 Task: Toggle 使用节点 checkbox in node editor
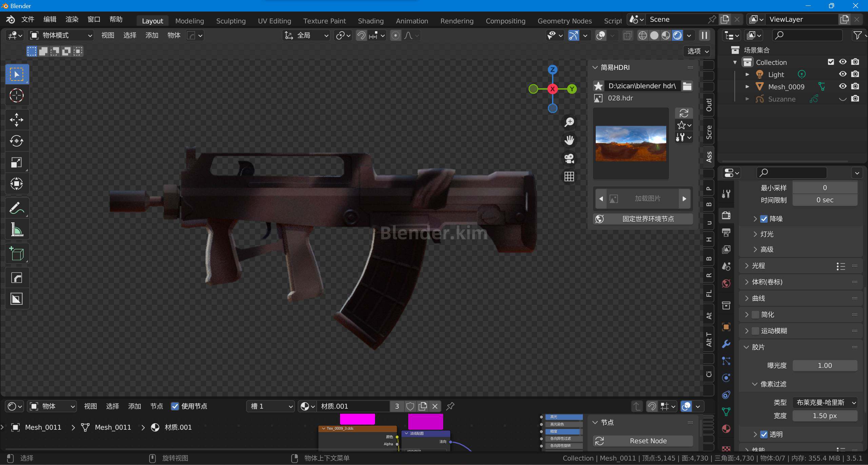[175, 406]
